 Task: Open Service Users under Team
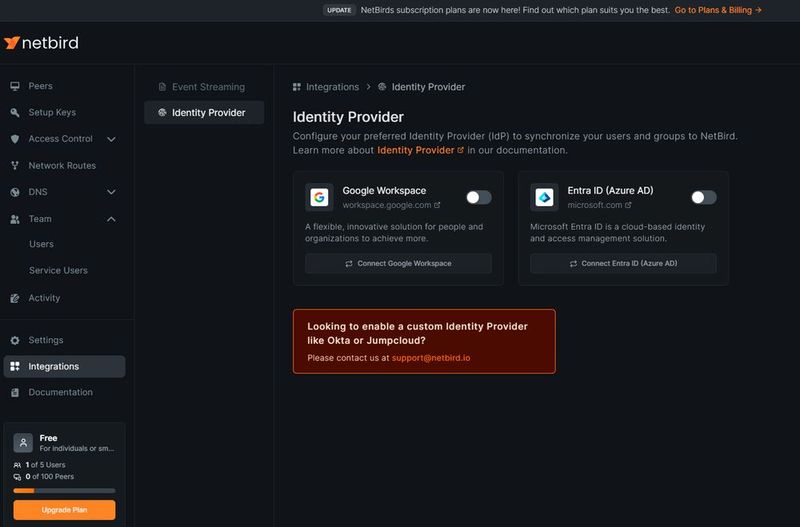58,270
